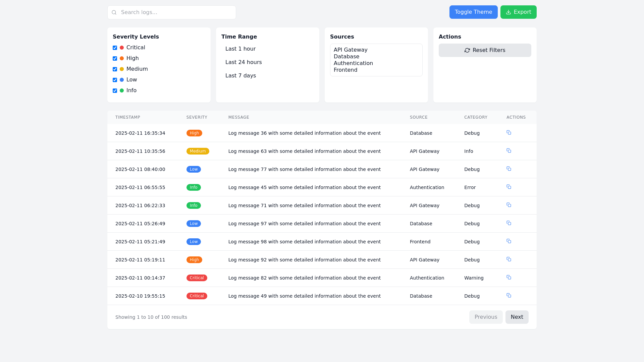Copy Log message 92 row
This screenshot has height=362, width=644.
[x=509, y=259]
